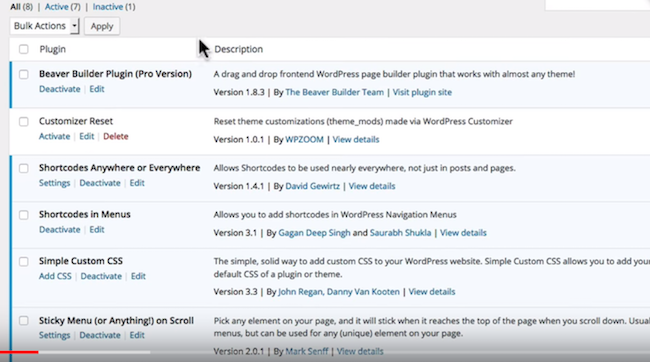
Task: Filter by Inactive (1) plugins
Action: point(114,7)
